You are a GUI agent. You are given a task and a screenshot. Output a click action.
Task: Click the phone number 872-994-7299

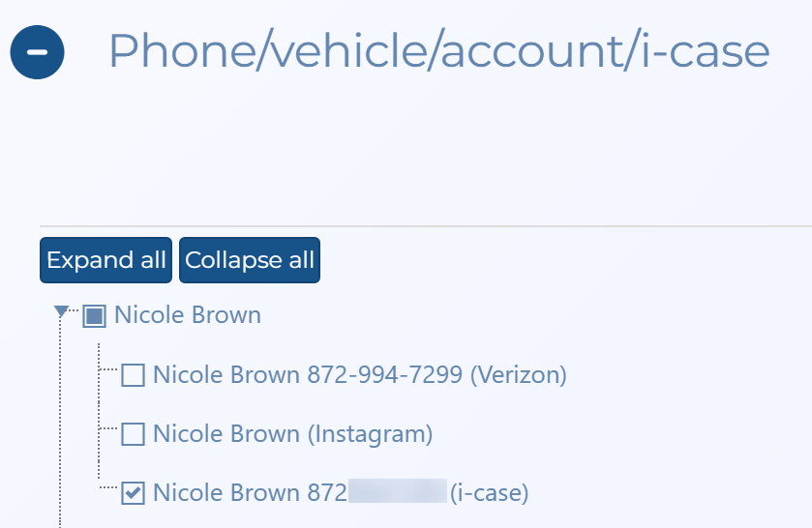[385, 375]
